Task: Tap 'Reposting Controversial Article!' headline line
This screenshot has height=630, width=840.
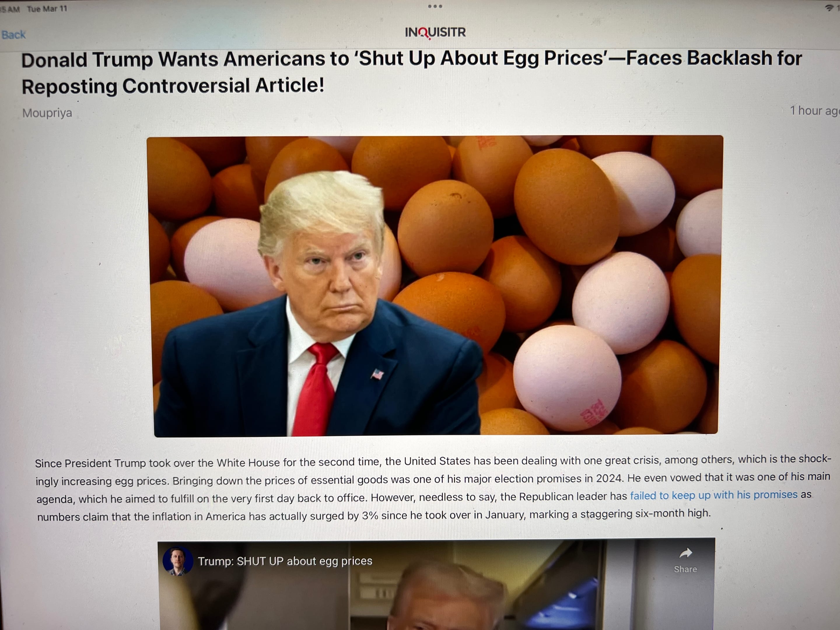Action: (173, 86)
